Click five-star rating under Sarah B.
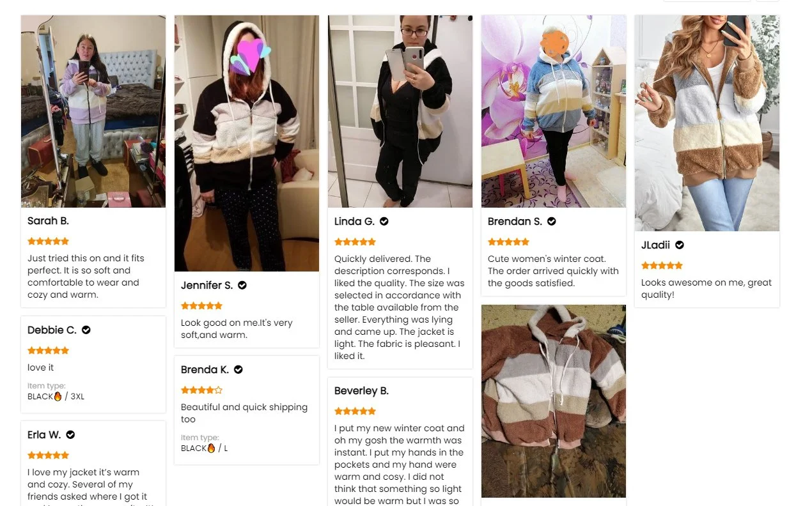 click(x=48, y=241)
